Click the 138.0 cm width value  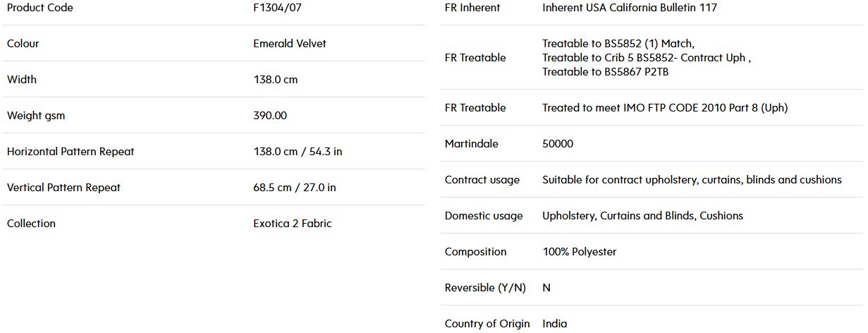[x=276, y=80]
